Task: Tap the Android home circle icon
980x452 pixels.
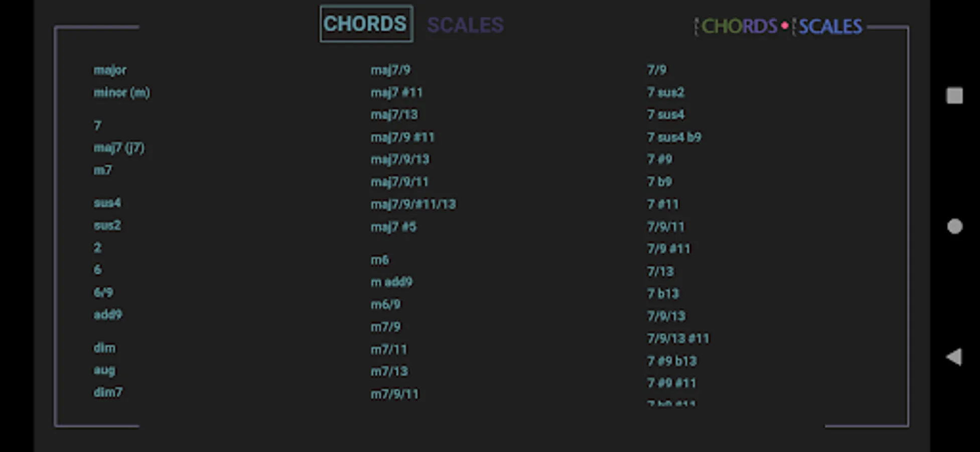Action: [x=954, y=227]
